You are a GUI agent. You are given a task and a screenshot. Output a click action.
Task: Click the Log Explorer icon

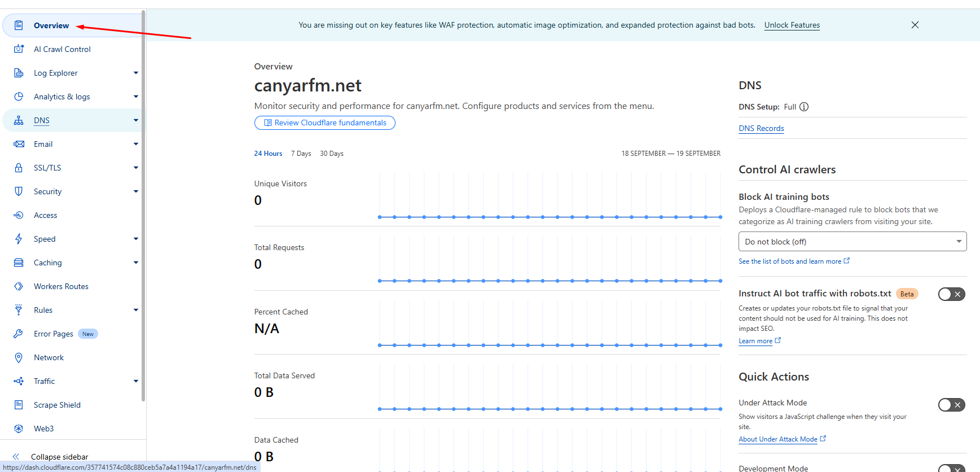point(19,73)
